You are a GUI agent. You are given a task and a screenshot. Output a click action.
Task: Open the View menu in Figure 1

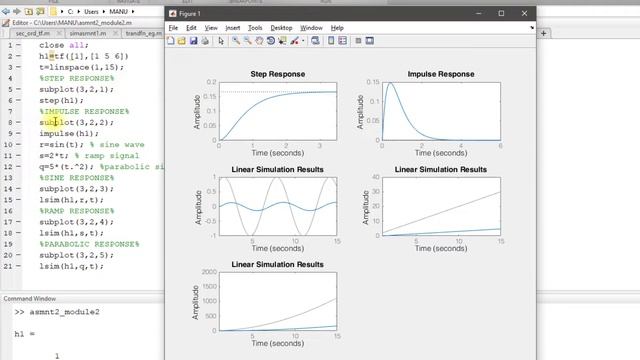coord(211,28)
